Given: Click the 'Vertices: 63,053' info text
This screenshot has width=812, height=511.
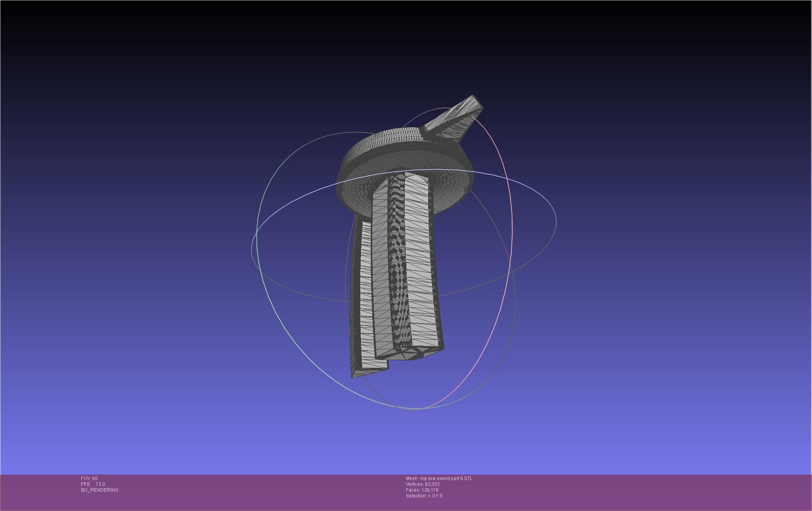Looking at the screenshot, I should [x=423, y=484].
